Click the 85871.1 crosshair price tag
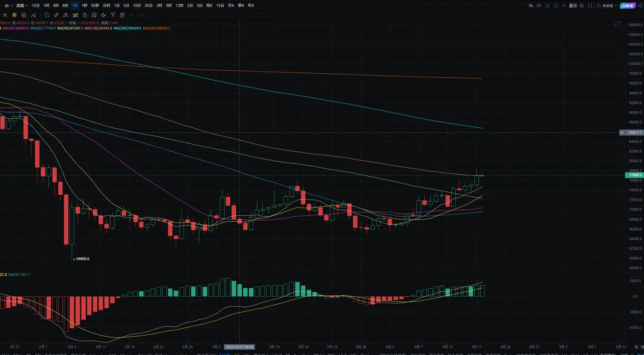644x355 pixels. pyautogui.click(x=635, y=132)
